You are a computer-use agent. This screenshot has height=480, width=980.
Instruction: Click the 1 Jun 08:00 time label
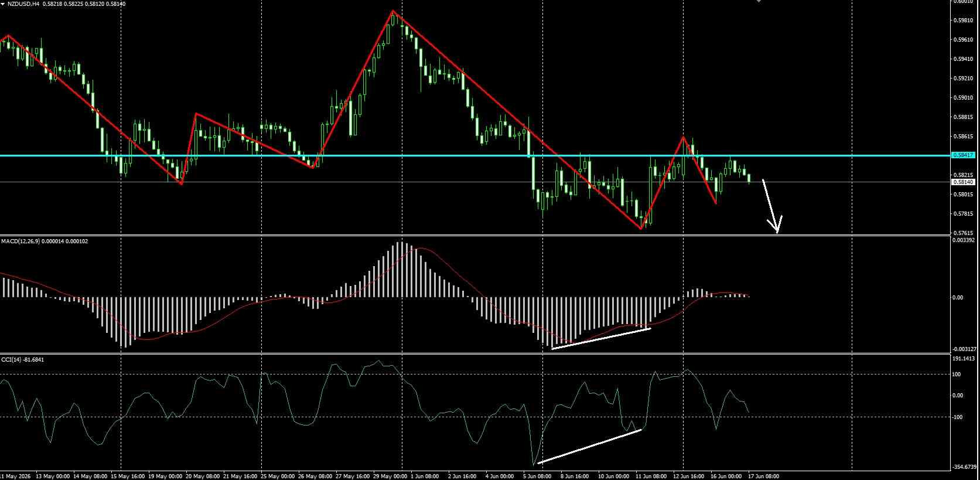click(x=425, y=476)
